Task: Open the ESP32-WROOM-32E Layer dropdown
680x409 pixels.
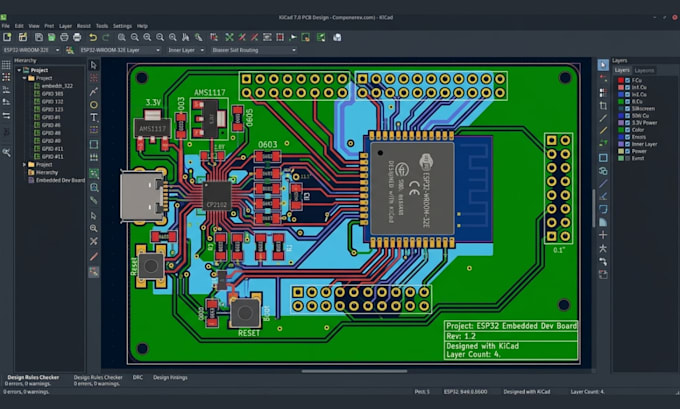Action: (120, 50)
